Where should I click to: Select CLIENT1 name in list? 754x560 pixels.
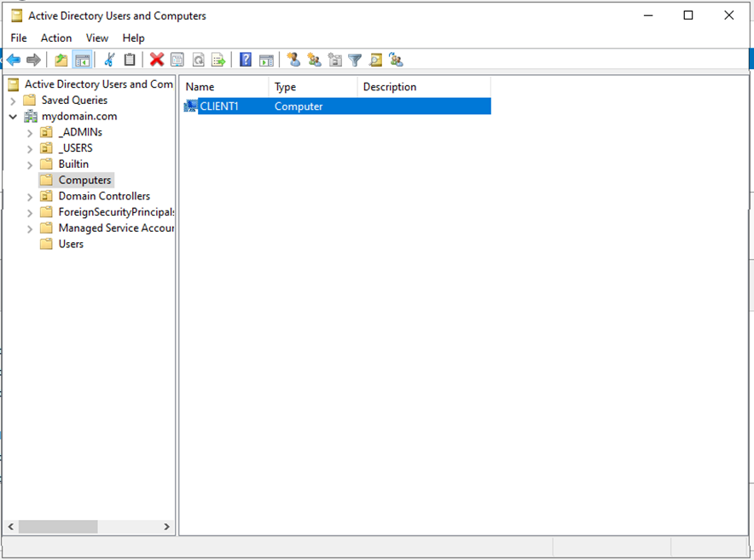click(219, 107)
